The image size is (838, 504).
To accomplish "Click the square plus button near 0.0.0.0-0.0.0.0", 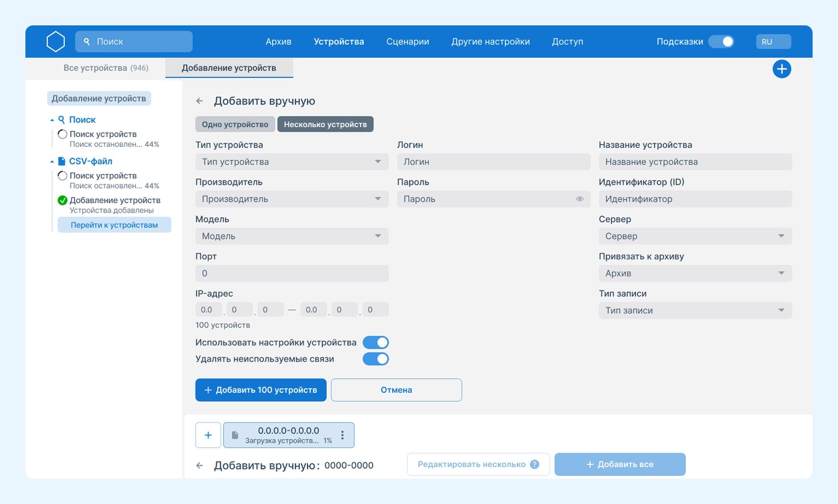I will 208,435.
